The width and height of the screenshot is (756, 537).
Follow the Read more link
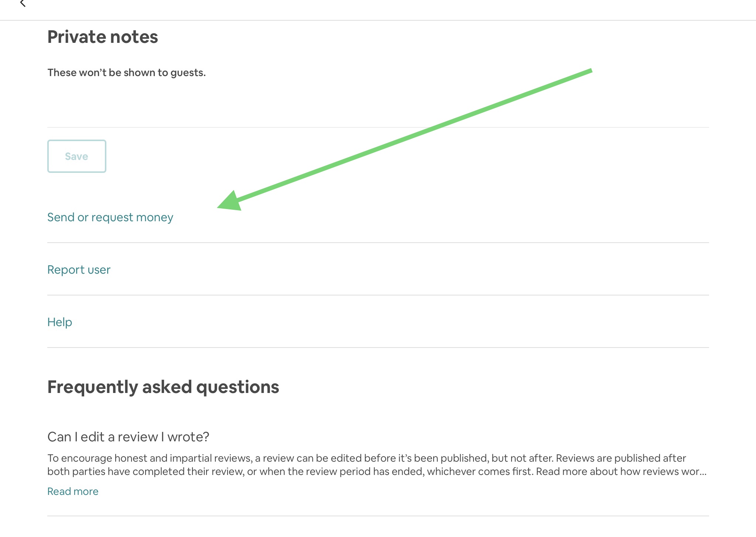point(73,491)
